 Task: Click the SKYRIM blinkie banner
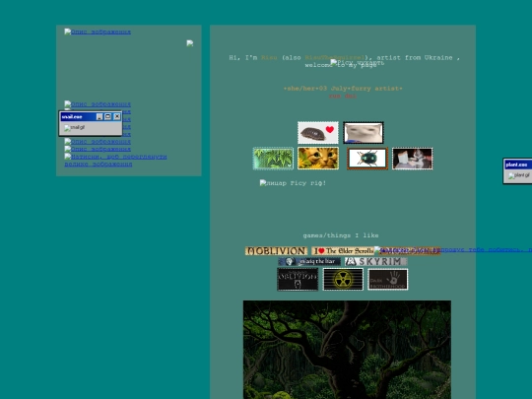coord(376,262)
